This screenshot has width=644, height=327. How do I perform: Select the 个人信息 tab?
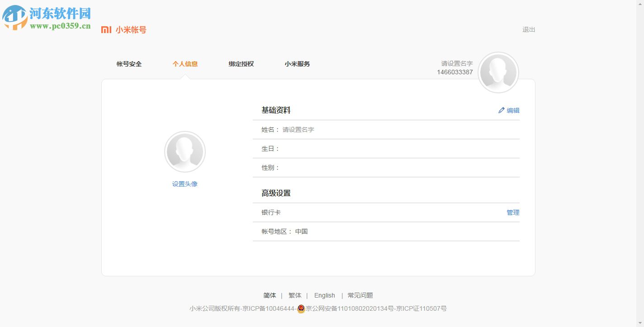tap(185, 64)
